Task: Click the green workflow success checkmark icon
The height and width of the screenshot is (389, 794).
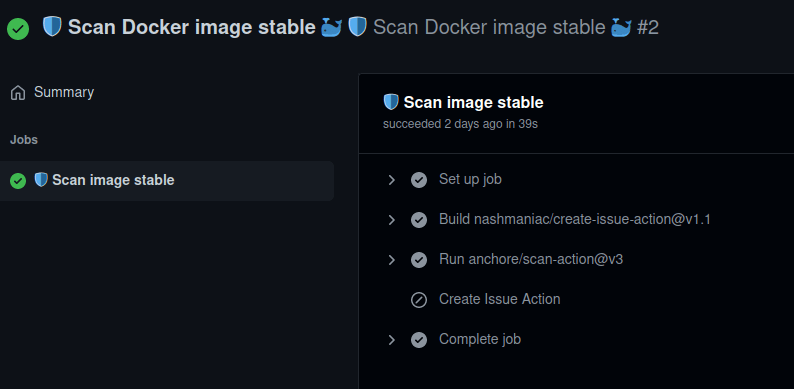Action: point(18,29)
